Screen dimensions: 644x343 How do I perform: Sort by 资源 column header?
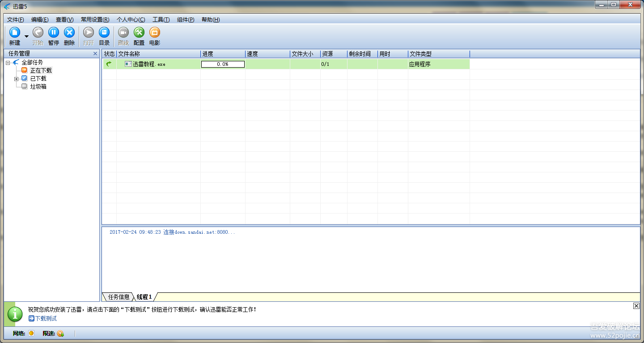pos(334,54)
